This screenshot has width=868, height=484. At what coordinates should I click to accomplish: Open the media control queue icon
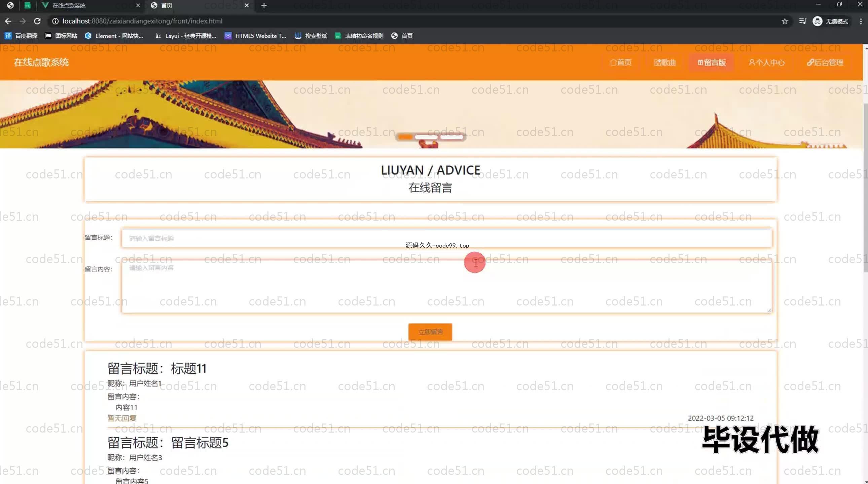pos(803,21)
